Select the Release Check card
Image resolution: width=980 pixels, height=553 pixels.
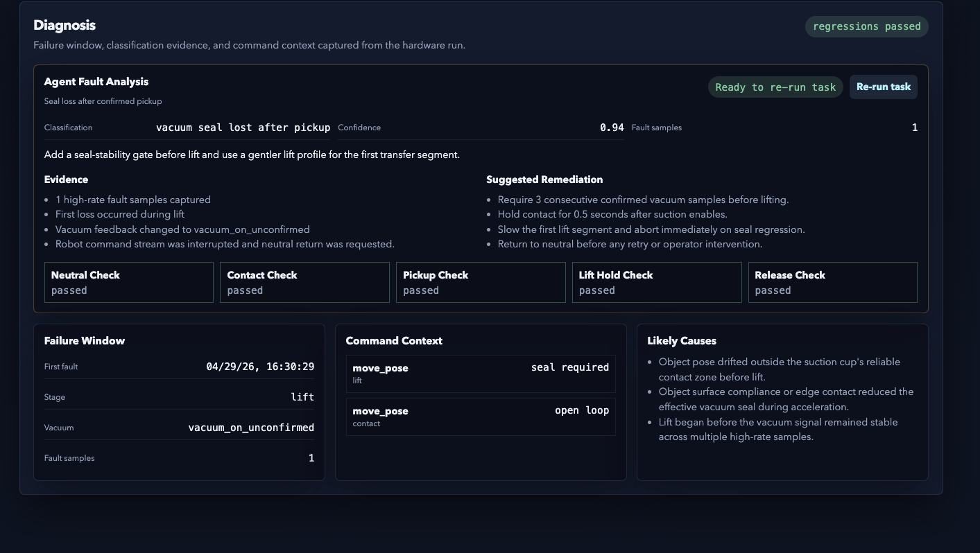[x=832, y=282]
